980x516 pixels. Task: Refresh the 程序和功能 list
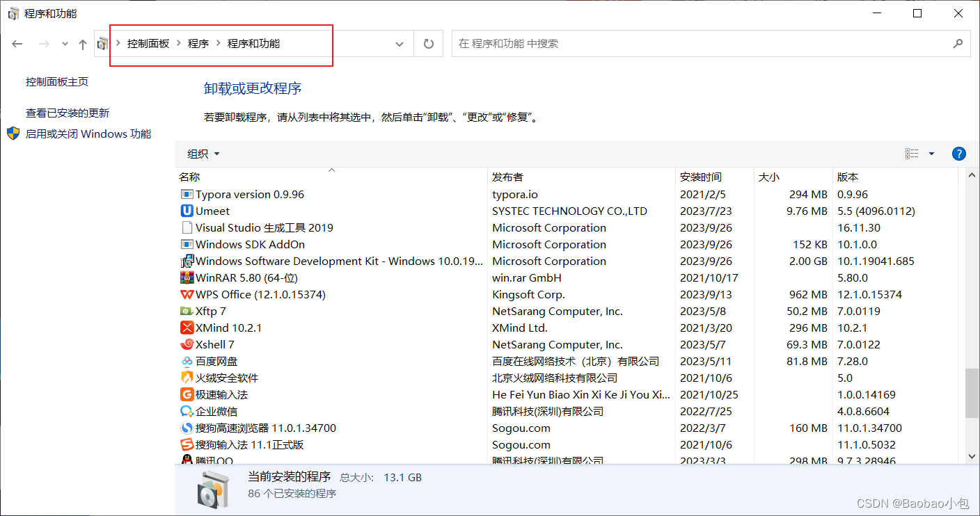click(x=429, y=44)
